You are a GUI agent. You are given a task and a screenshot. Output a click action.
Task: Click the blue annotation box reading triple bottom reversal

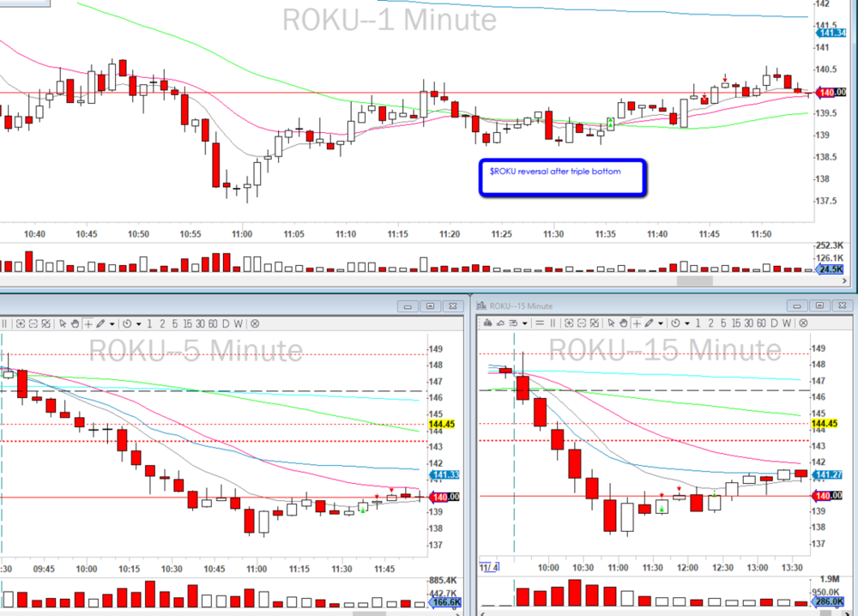point(563,176)
